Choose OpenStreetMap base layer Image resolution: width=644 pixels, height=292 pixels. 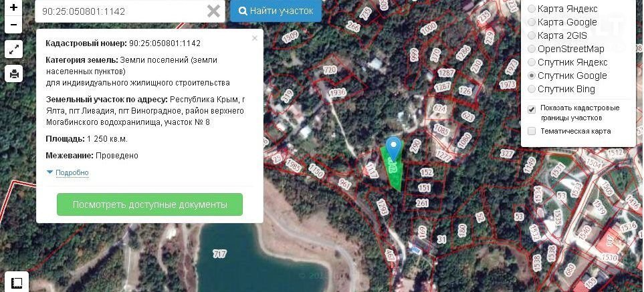click(532, 49)
